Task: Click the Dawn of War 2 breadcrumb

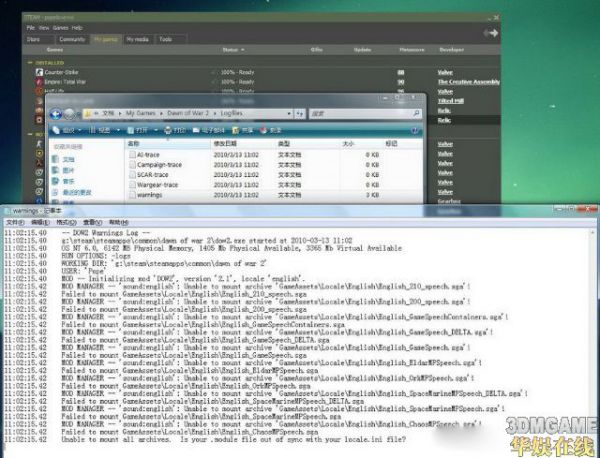Action: coord(184,115)
